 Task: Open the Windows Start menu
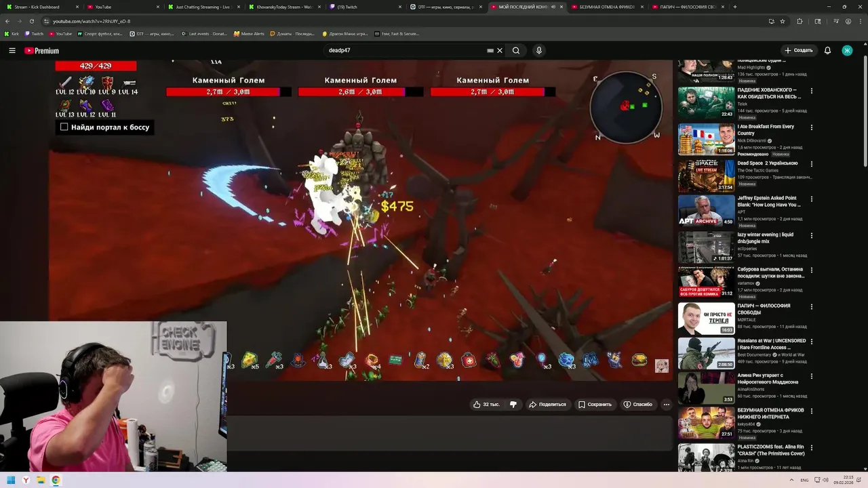click(11, 481)
